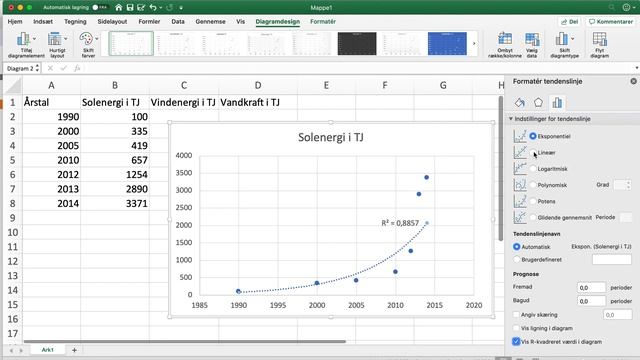The width and height of the screenshot is (640, 360).
Task: Select Eksponentiel radio button
Action: [x=533, y=136]
